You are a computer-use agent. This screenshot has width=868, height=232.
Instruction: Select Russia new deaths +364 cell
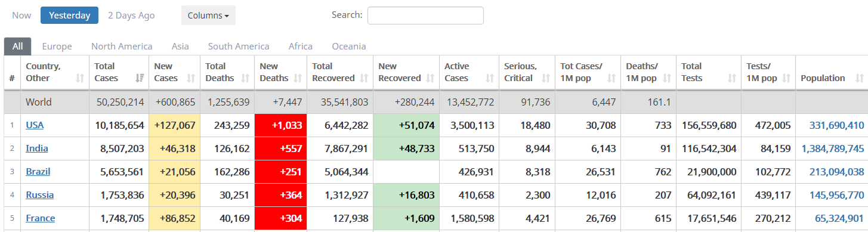coord(280,195)
